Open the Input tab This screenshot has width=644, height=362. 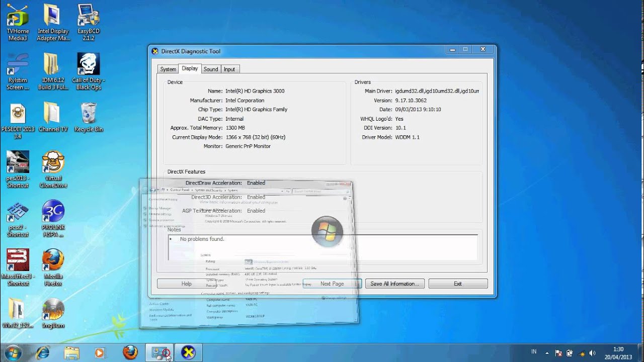229,69
